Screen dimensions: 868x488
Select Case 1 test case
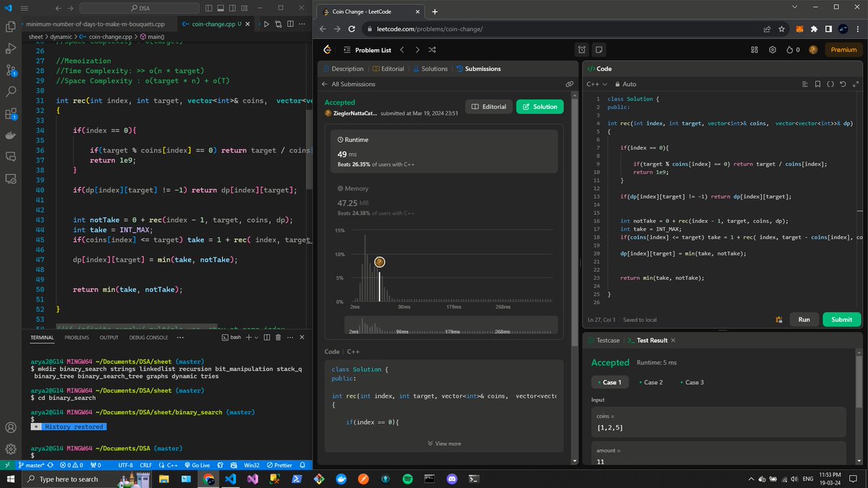click(x=609, y=382)
